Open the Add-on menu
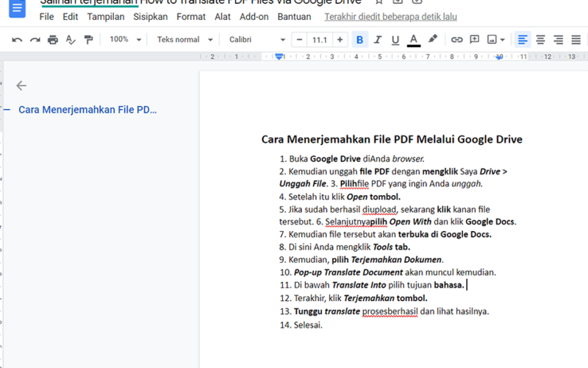This screenshot has width=588, height=368. (x=254, y=17)
